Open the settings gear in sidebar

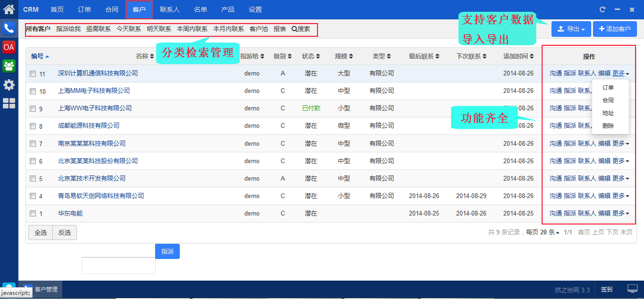point(9,85)
